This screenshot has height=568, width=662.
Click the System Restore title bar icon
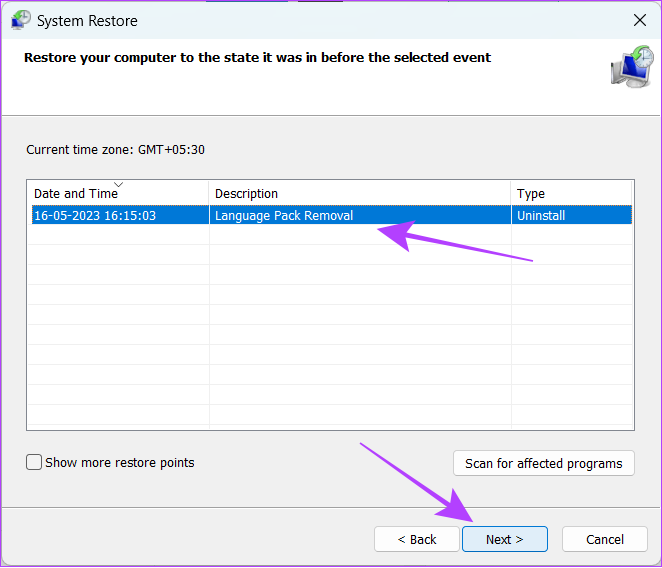pos(21,20)
